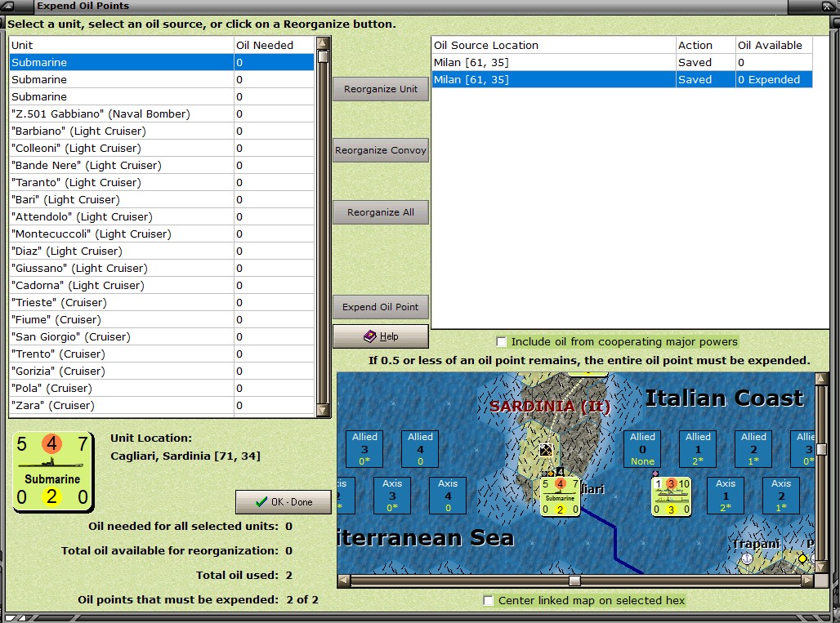This screenshot has width=840, height=623.
Task: Click the map scroll left arrow
Action: 343,581
